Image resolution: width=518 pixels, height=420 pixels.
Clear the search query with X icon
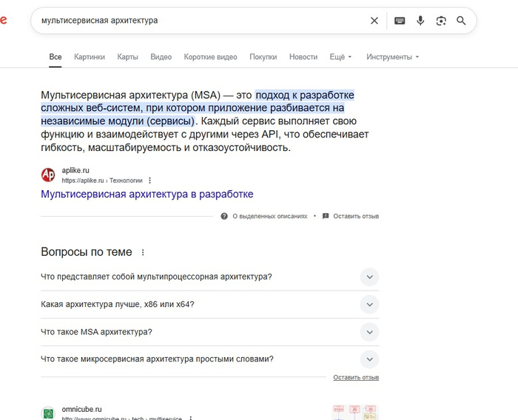(374, 21)
